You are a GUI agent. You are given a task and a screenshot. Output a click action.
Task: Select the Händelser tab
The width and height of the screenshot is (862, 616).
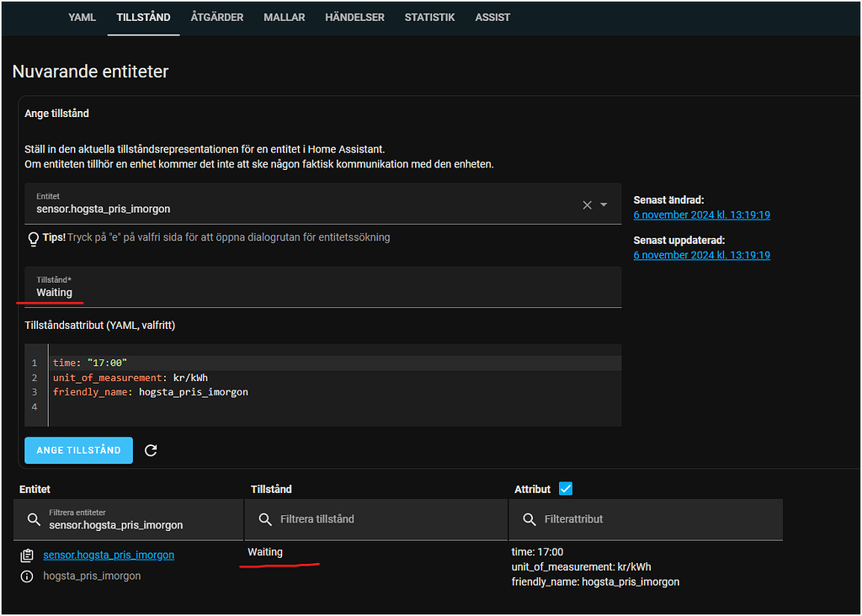point(354,18)
